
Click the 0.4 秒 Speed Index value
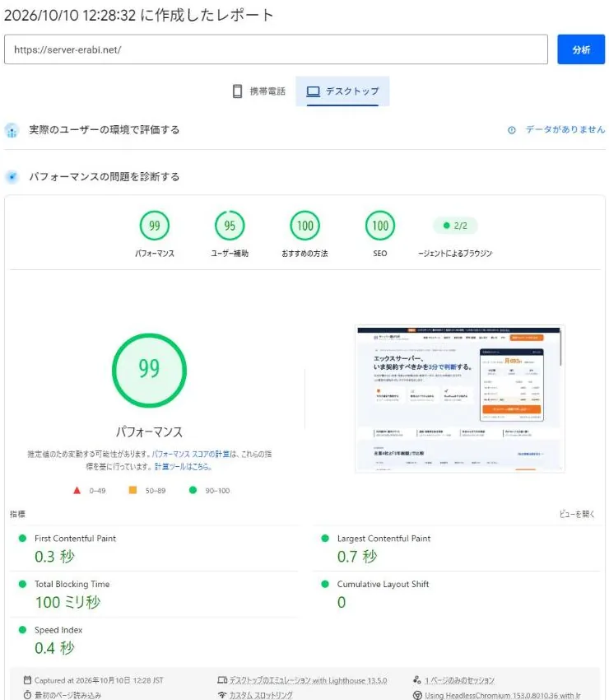click(x=54, y=648)
